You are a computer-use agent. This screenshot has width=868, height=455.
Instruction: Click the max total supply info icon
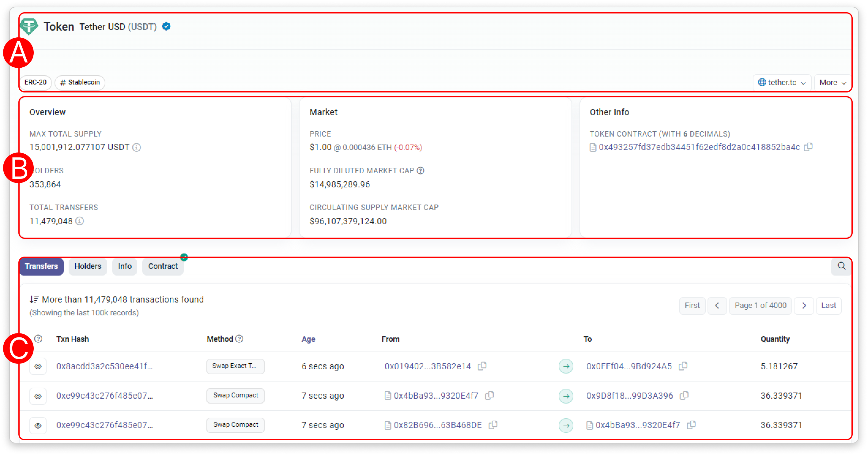[137, 148]
